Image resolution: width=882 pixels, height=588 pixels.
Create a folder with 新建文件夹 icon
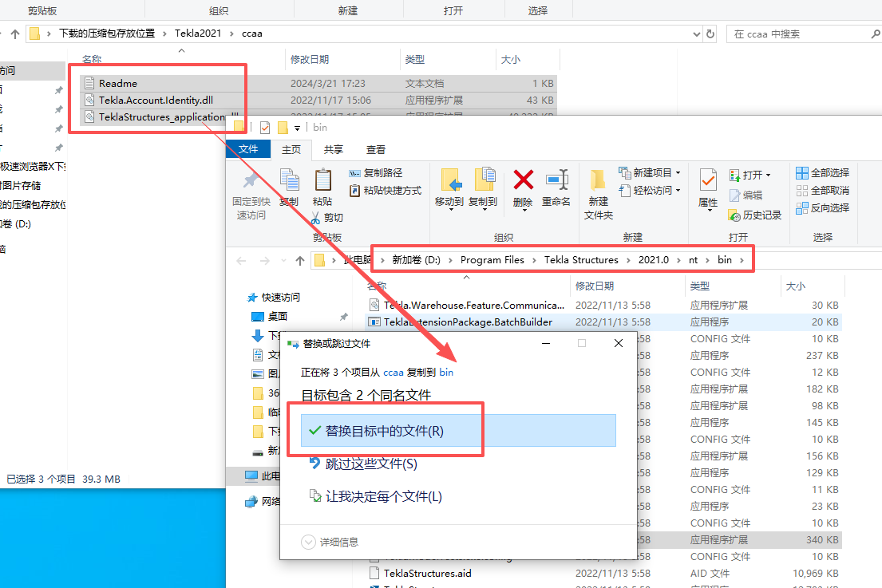tap(598, 191)
